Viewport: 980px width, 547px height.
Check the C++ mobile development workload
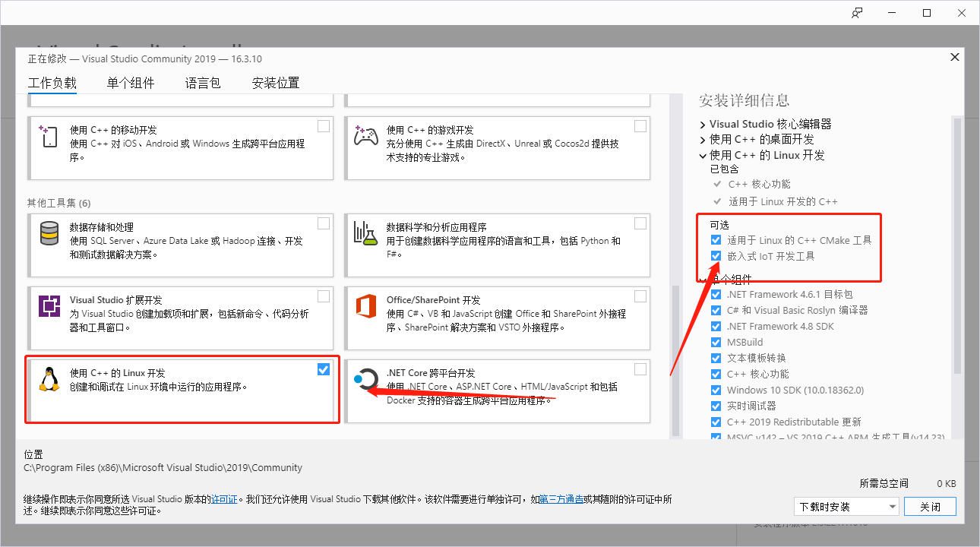coord(324,126)
